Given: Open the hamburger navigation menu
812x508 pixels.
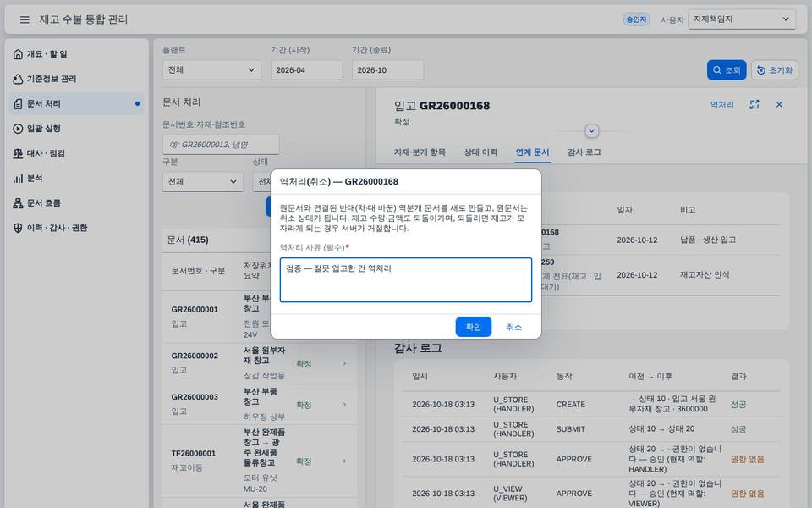Looking at the screenshot, I should point(25,19).
